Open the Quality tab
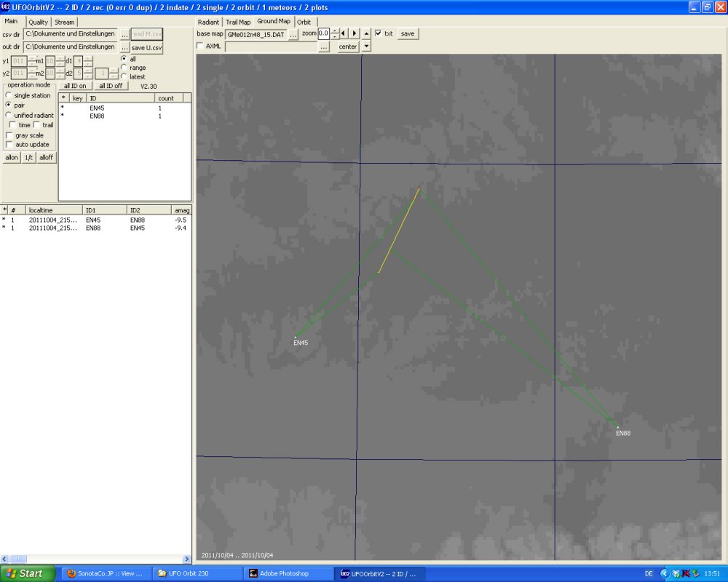The height and width of the screenshot is (582, 728). click(x=38, y=22)
